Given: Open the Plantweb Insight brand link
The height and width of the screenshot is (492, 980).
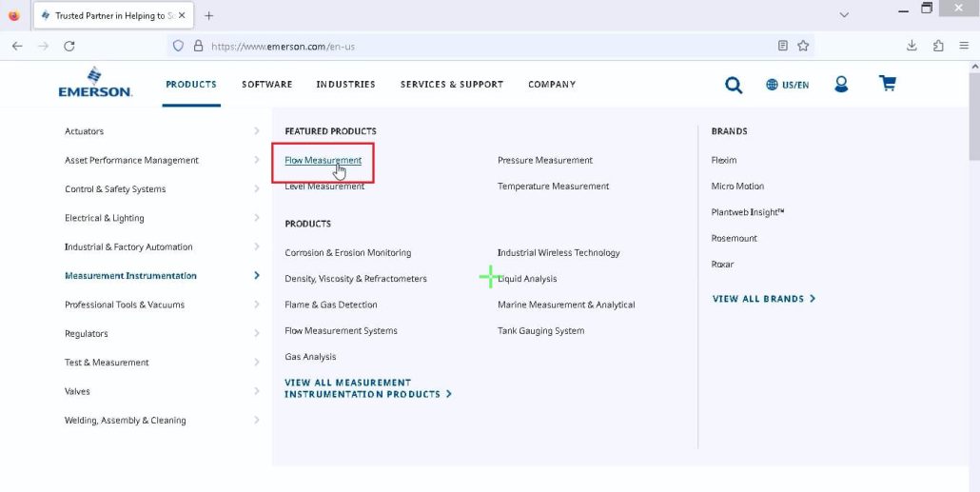Looking at the screenshot, I should [x=748, y=212].
